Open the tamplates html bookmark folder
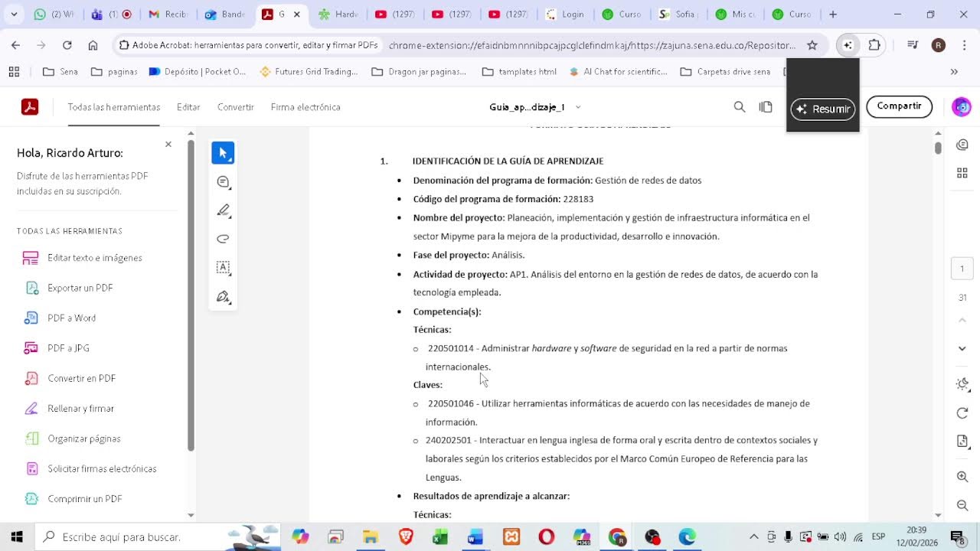 519,72
